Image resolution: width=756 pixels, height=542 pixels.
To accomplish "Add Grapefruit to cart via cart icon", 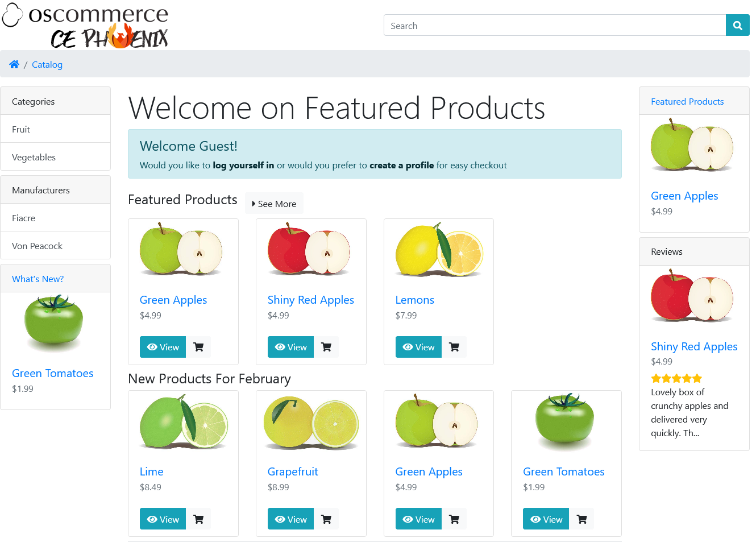I will tap(326, 519).
